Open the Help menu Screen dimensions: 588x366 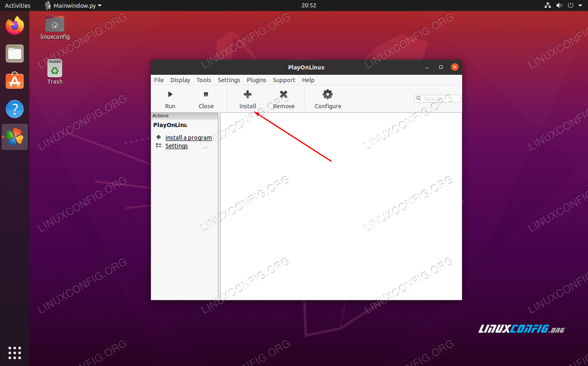coord(308,80)
